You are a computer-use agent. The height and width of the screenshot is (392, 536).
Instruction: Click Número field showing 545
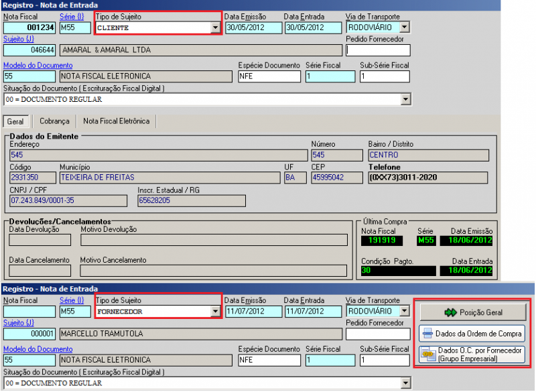click(x=337, y=155)
